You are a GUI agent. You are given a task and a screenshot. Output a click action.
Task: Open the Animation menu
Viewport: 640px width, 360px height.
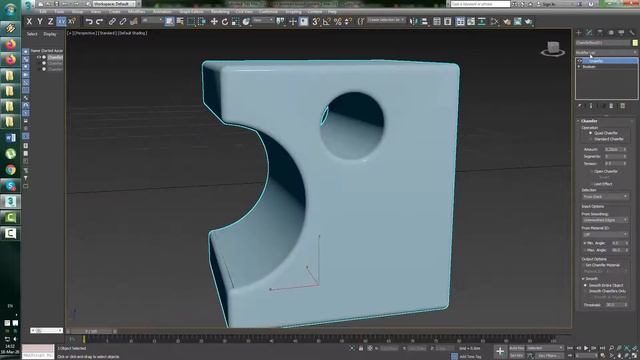pos(162,12)
